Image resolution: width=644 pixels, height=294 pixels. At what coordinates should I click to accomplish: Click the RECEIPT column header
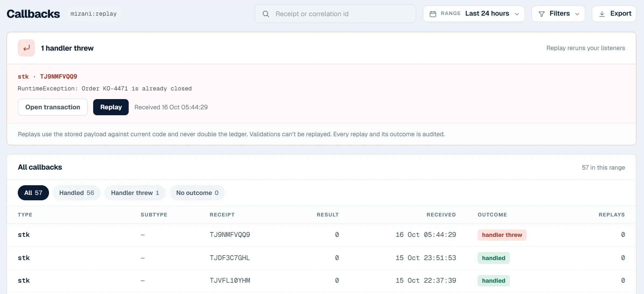[222, 215]
